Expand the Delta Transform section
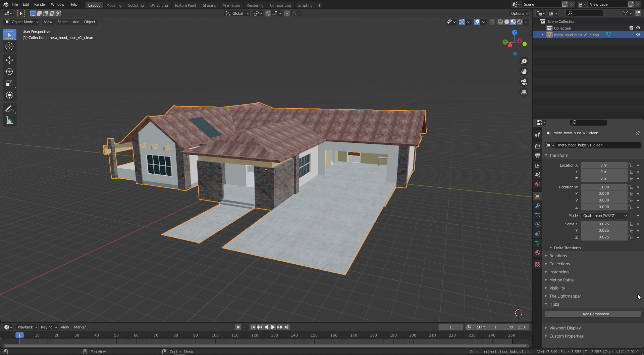Screen dimensions: 644x355 (x=567, y=248)
